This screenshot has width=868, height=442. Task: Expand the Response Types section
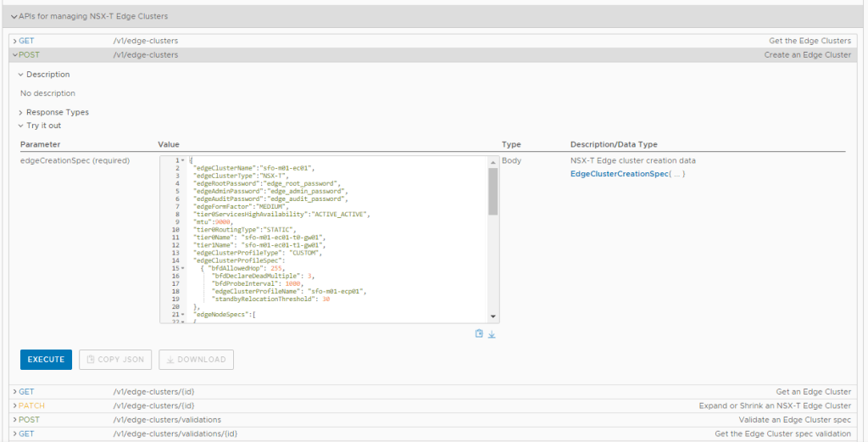[21, 112]
